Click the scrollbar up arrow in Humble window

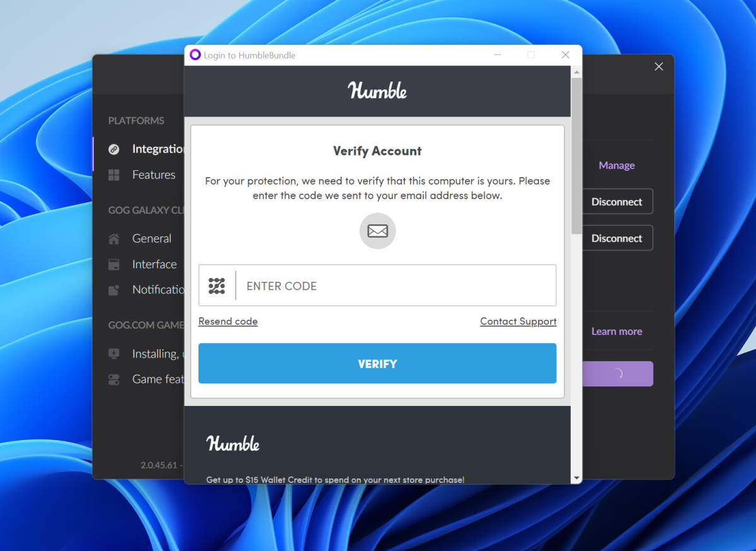click(x=576, y=72)
